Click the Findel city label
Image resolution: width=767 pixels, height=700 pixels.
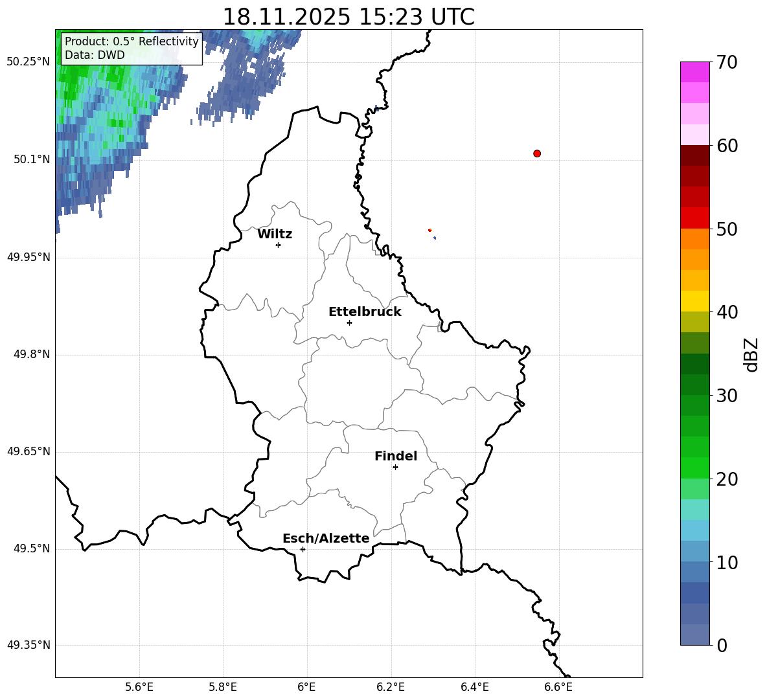point(396,456)
